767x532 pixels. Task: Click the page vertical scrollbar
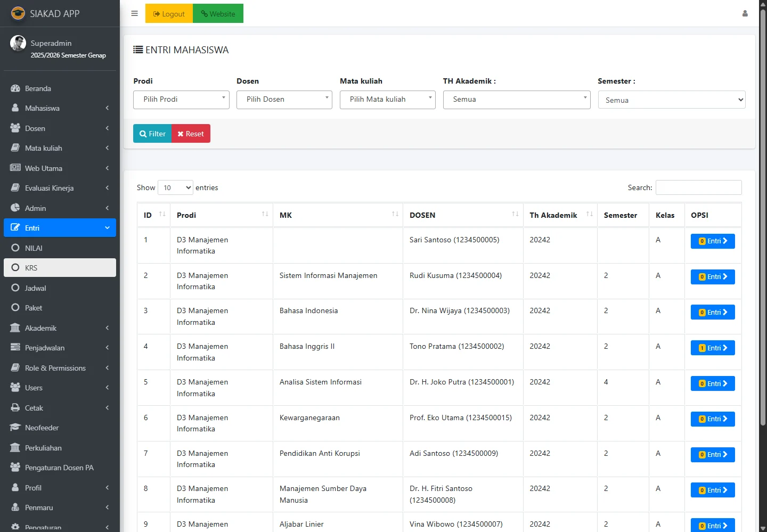click(x=763, y=213)
